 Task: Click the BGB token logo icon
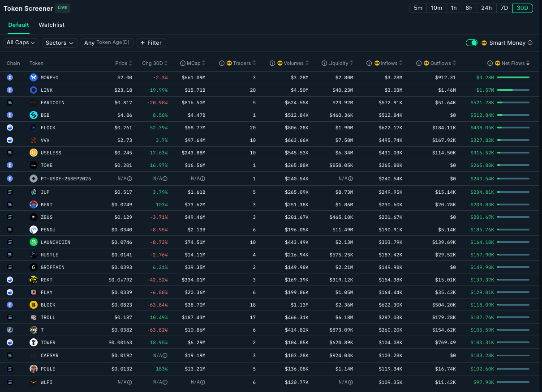point(33,115)
